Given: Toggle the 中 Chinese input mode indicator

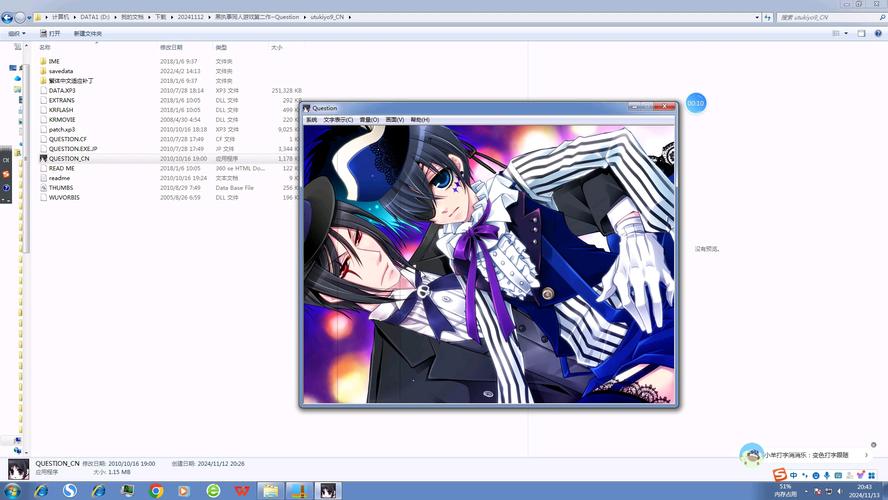Looking at the screenshot, I should click(793, 475).
